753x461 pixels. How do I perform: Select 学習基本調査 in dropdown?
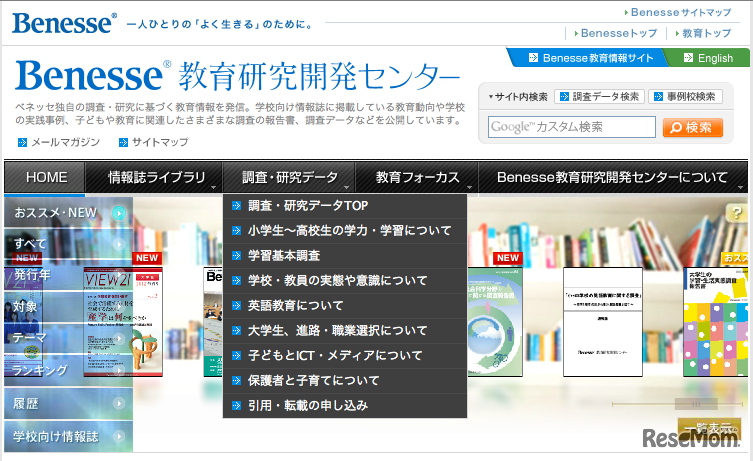click(345, 255)
